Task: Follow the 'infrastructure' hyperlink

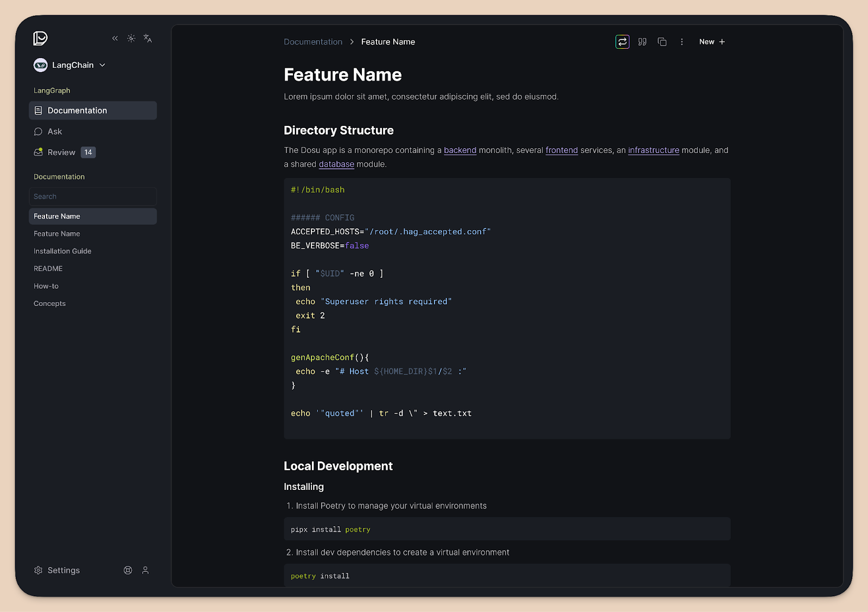Action: point(653,150)
